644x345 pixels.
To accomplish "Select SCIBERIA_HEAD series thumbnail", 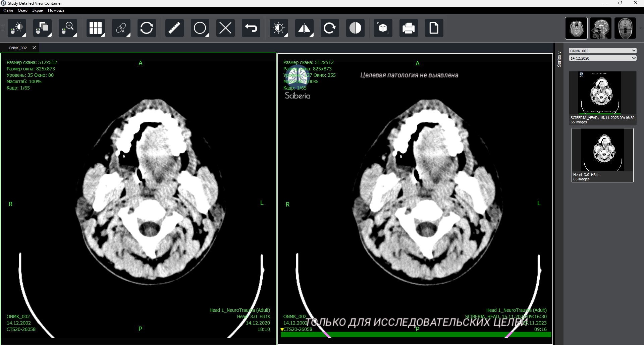I will [603, 98].
